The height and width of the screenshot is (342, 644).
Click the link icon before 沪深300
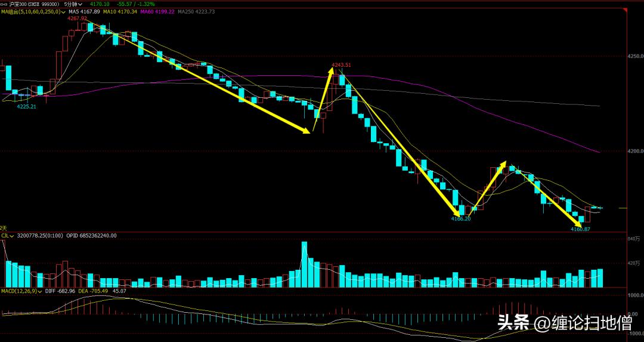point(5,4)
